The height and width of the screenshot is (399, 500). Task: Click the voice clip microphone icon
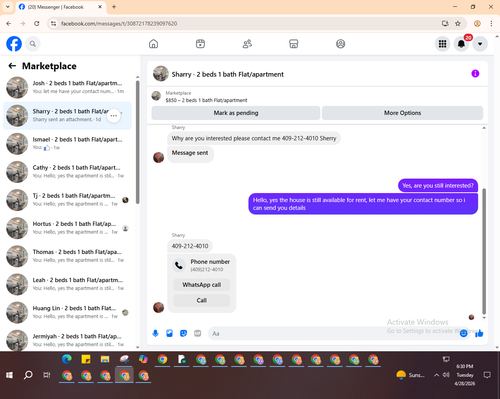click(155, 333)
